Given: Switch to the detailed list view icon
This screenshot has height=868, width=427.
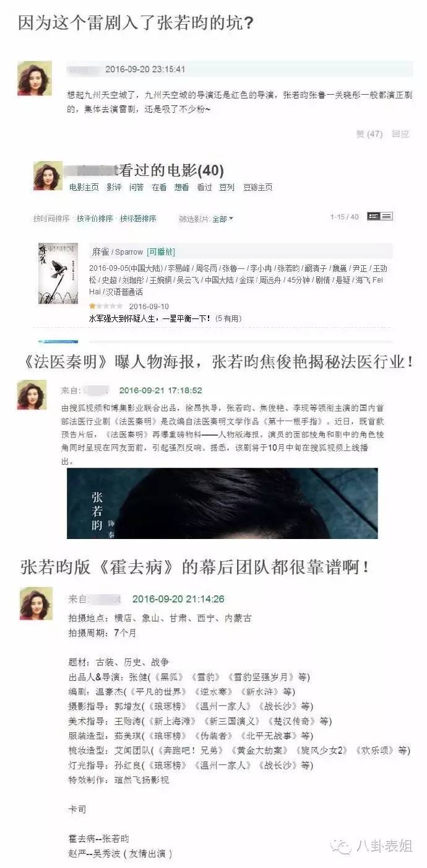Looking at the screenshot, I should 373,216.
